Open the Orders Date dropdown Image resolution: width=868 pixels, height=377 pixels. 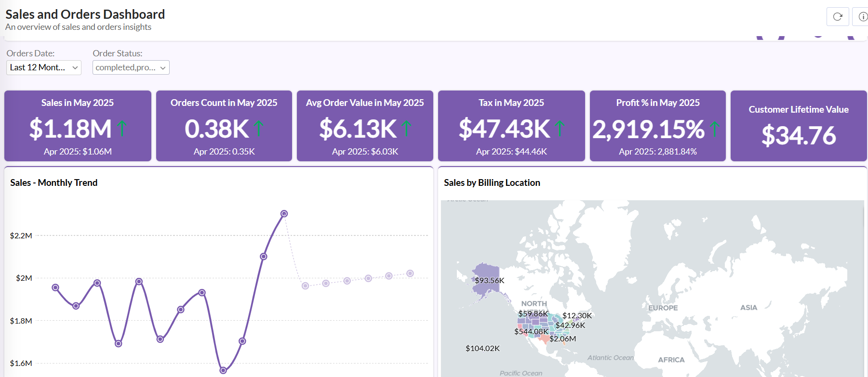point(44,67)
